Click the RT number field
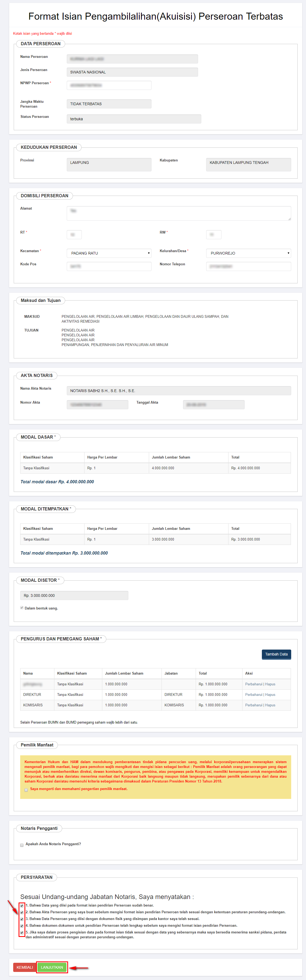The image size is (306, 980). (74, 235)
